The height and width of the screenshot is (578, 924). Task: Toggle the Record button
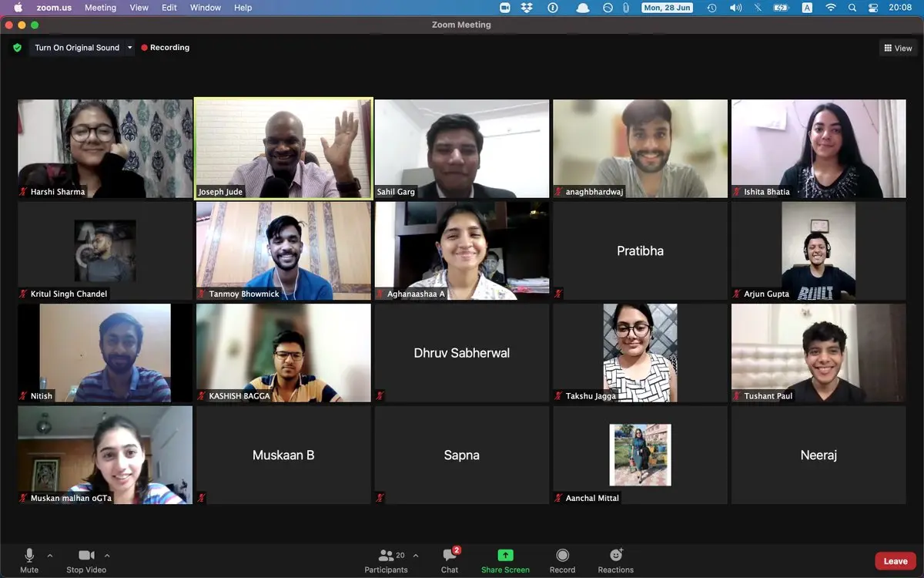562,556
